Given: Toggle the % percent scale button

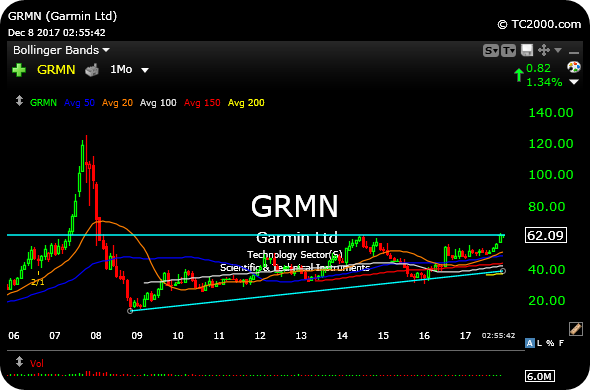Looking at the screenshot, I should 550,343.
